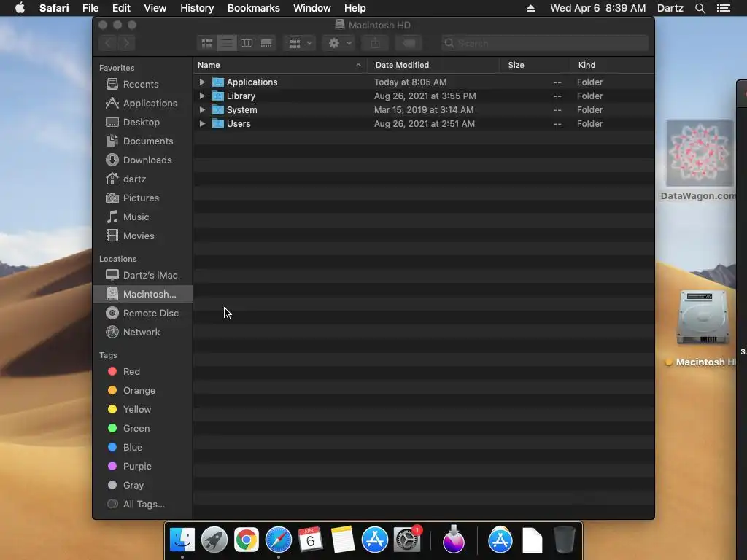Screen dimensions: 747x560
Task: Open the Safari menu in menu bar
Action: tap(54, 8)
